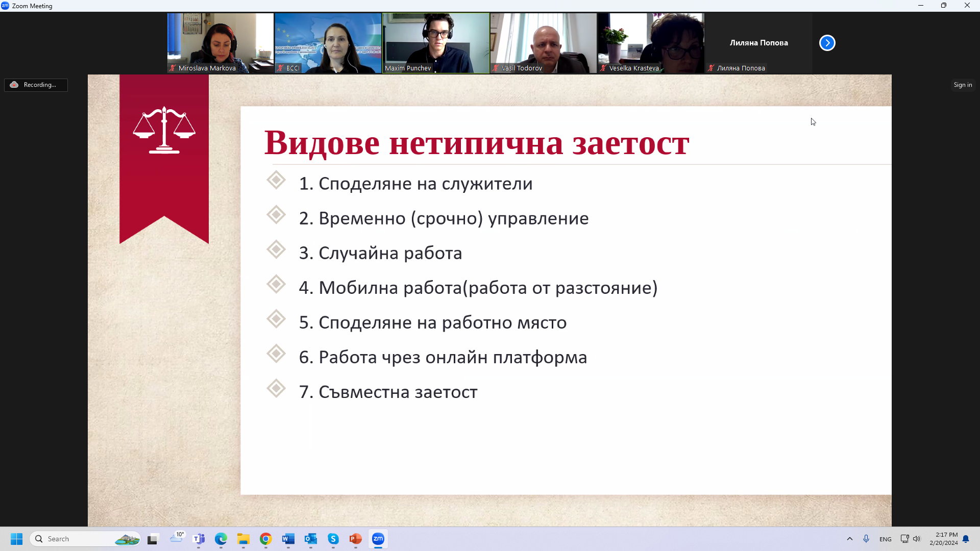
Task: Open the volume tray icon
Action: point(917,539)
